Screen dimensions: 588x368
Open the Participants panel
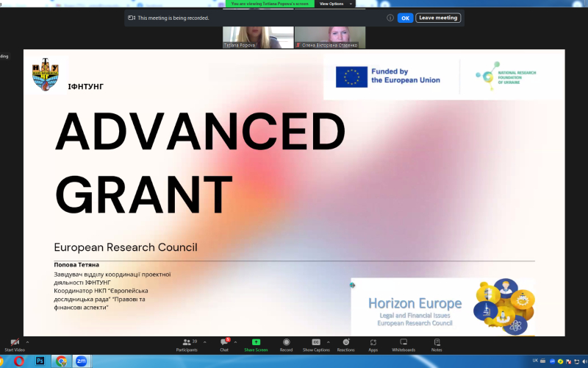pos(187,344)
